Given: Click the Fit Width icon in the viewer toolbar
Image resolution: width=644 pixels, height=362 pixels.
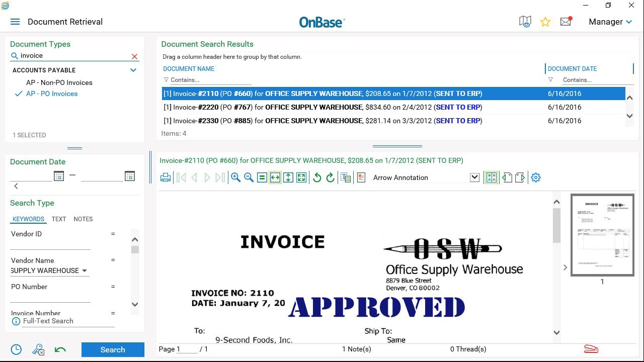Looking at the screenshot, I should 275,177.
